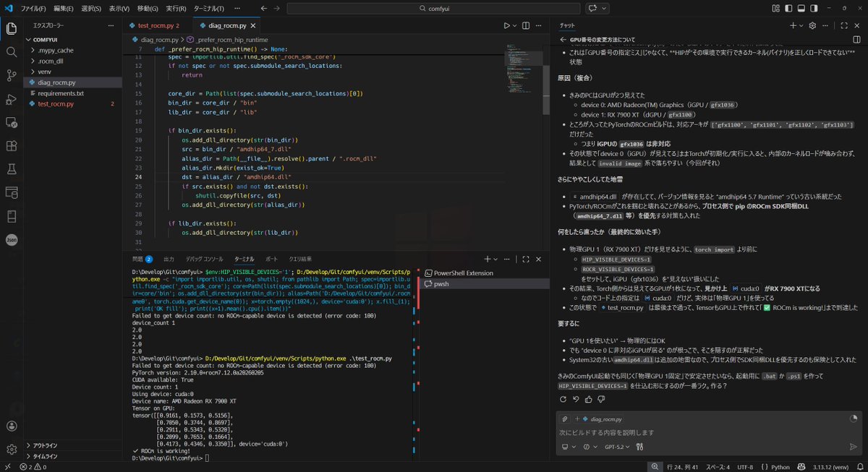Go back from GPU番号の変更方法について chat
The height and width of the screenshot is (472, 868).
562,40
